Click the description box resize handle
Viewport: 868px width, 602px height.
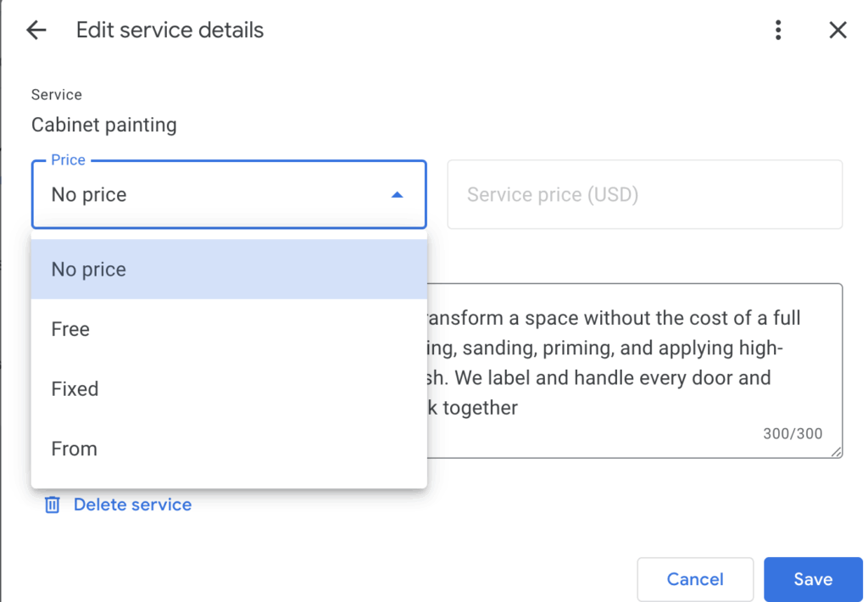837,452
